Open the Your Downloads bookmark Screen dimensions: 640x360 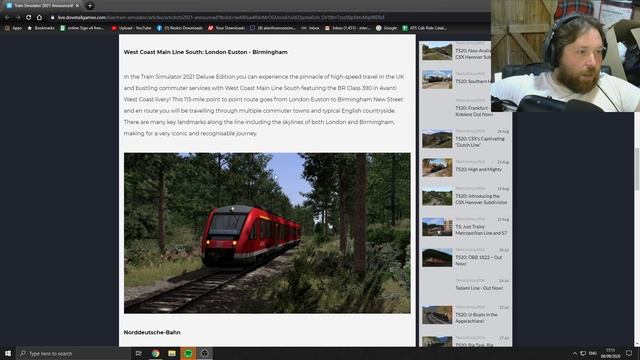pyautogui.click(x=227, y=28)
